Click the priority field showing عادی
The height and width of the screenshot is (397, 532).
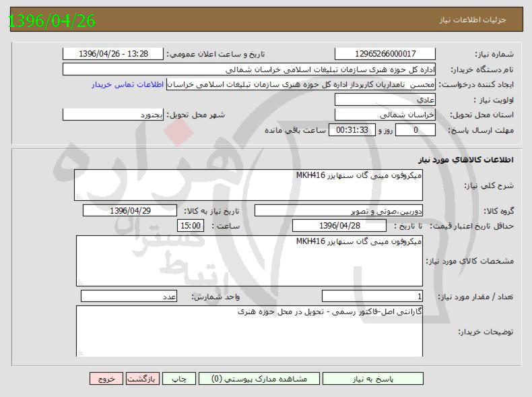point(385,100)
